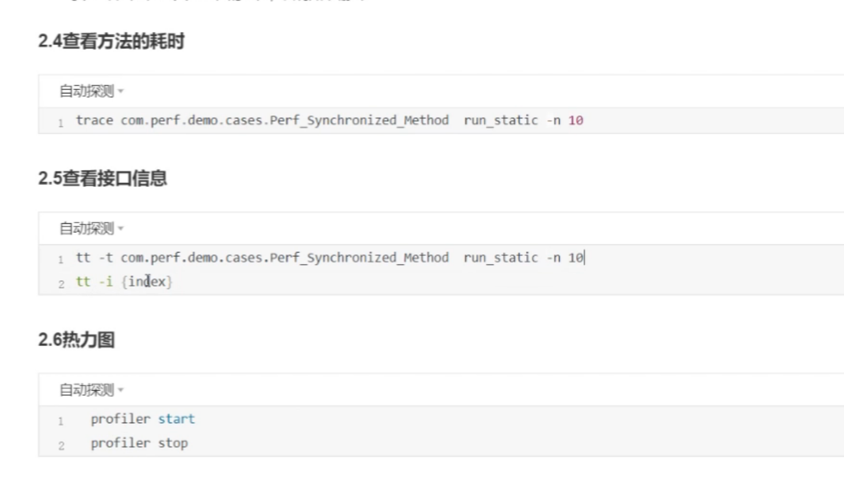Click run_static in the trace command
This screenshot has width=844, height=504.
pos(500,121)
